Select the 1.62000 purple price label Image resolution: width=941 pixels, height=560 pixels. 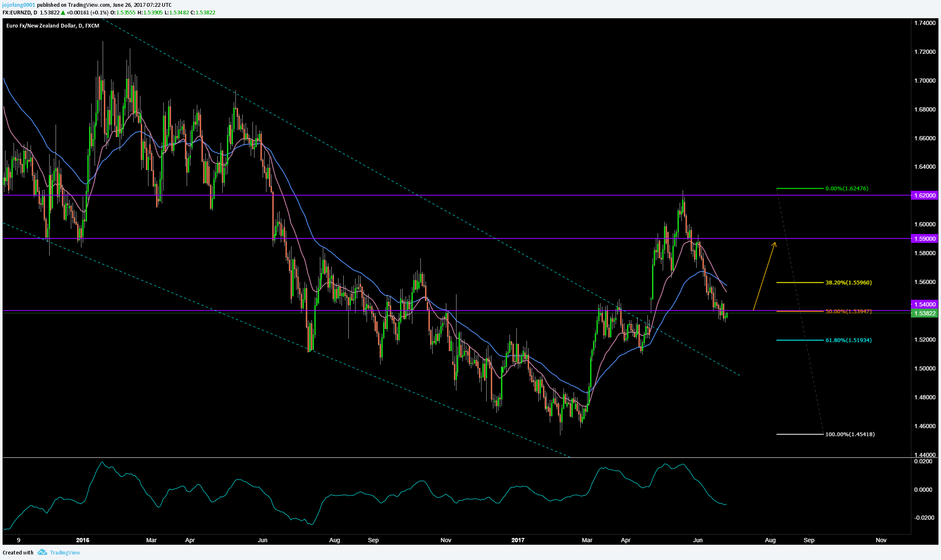pos(924,195)
